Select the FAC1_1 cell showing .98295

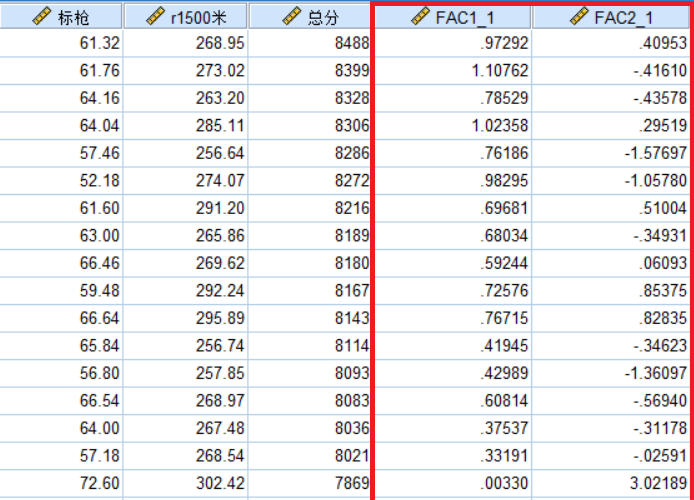point(453,181)
